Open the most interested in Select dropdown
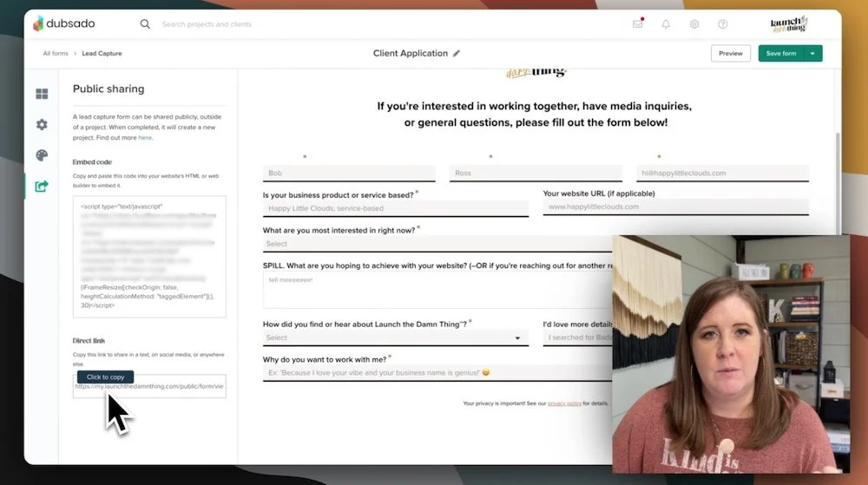 [437, 244]
